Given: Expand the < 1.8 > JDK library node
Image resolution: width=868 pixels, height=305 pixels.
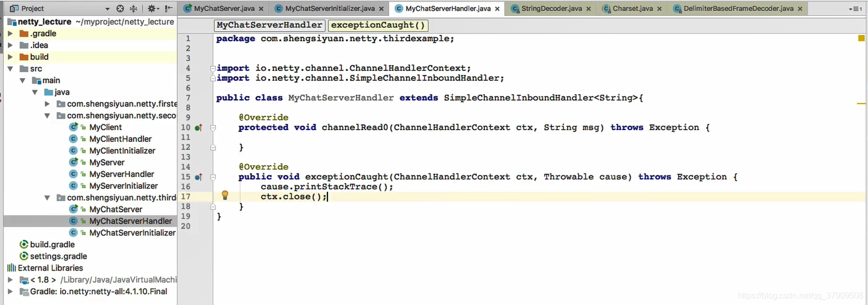Looking at the screenshot, I should coord(10,280).
